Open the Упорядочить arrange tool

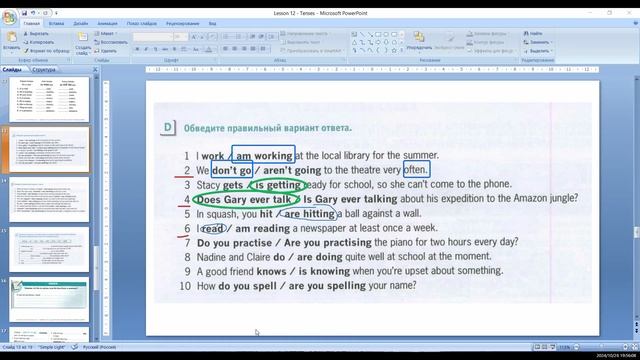419,42
